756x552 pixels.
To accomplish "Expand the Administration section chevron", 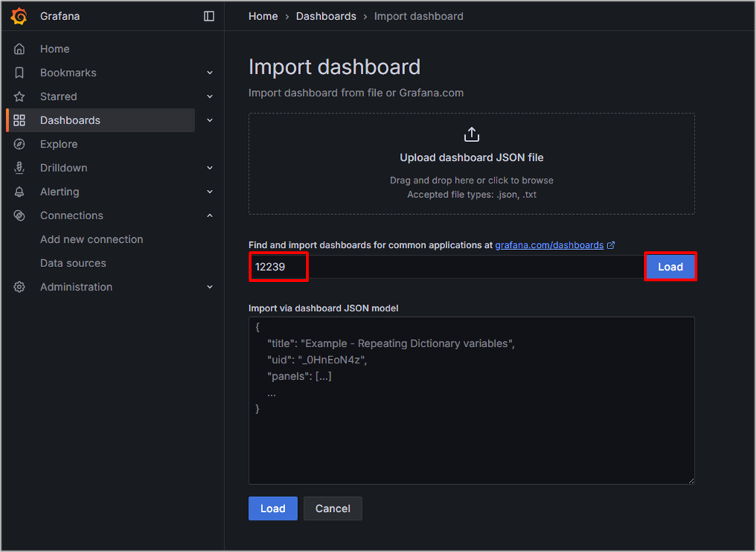I will click(209, 287).
